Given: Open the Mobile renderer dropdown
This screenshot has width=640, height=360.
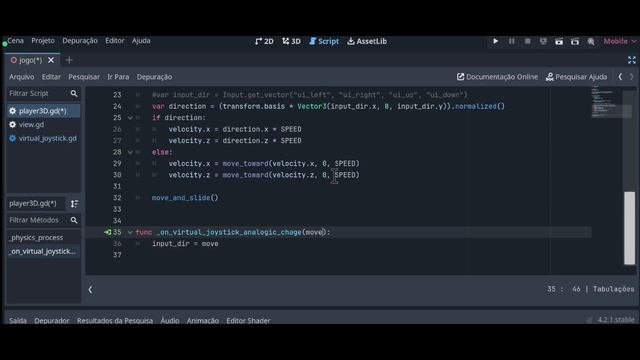Looking at the screenshot, I should pos(620,41).
